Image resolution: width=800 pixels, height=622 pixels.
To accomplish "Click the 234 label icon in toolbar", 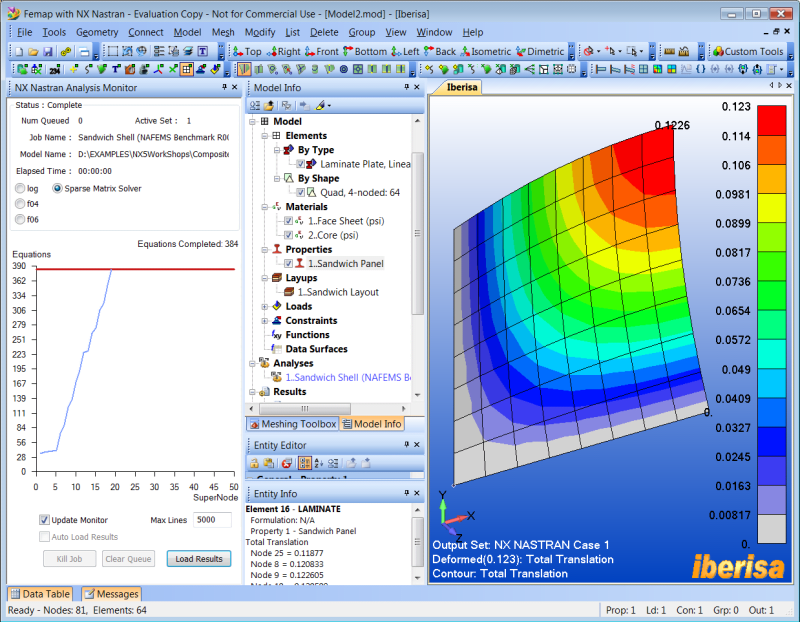I will click(x=55, y=69).
